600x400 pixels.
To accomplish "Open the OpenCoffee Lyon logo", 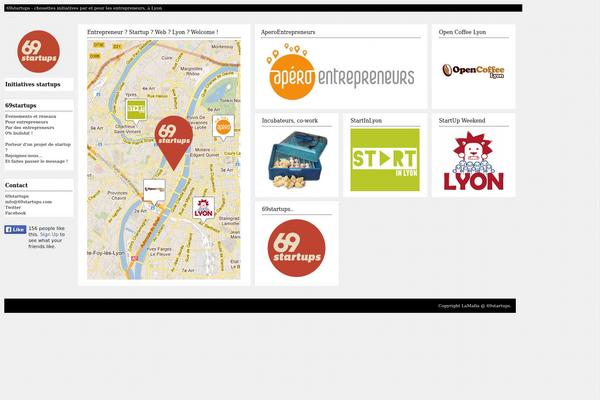I will 473,71.
